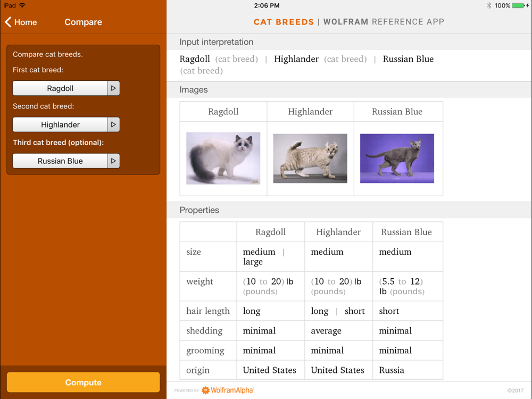The width and height of the screenshot is (532, 399).
Task: Open the WolframAlpha logo link
Action: (x=228, y=390)
